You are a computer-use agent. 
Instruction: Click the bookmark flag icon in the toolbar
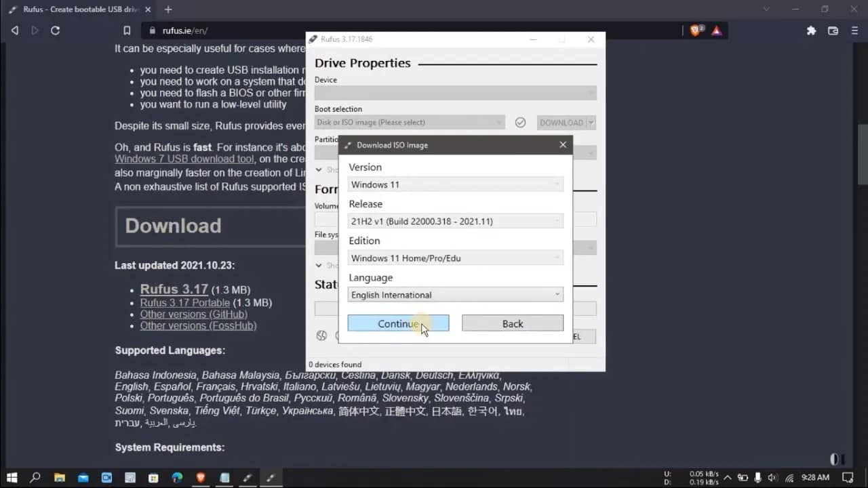tap(127, 30)
